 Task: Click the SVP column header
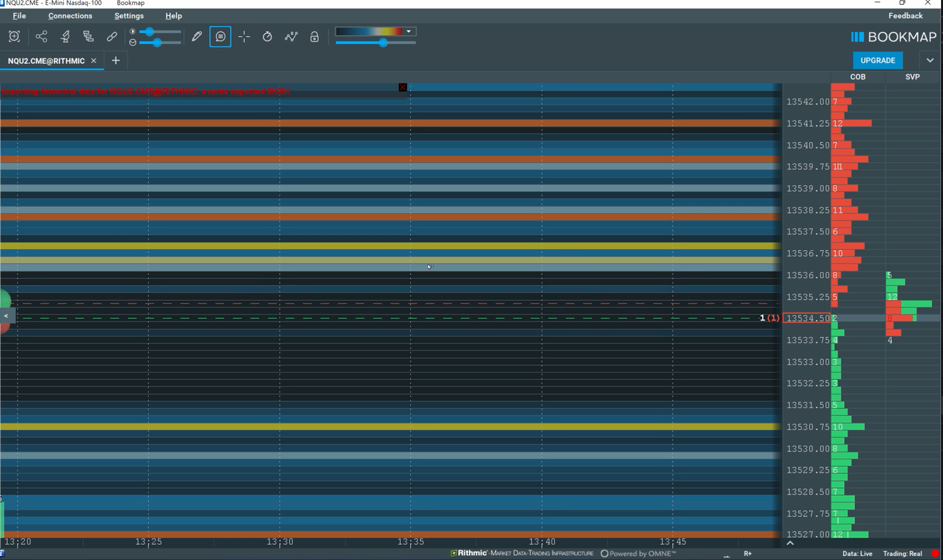(913, 77)
